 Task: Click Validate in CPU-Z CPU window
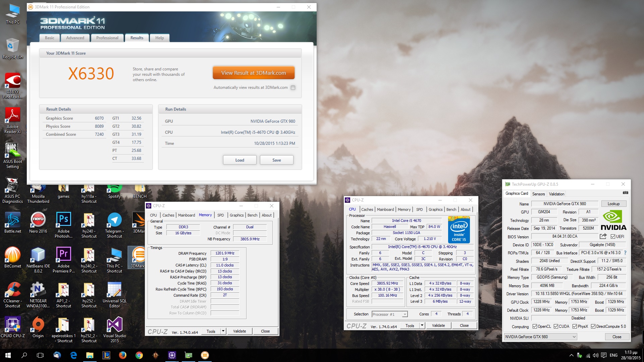(438, 325)
